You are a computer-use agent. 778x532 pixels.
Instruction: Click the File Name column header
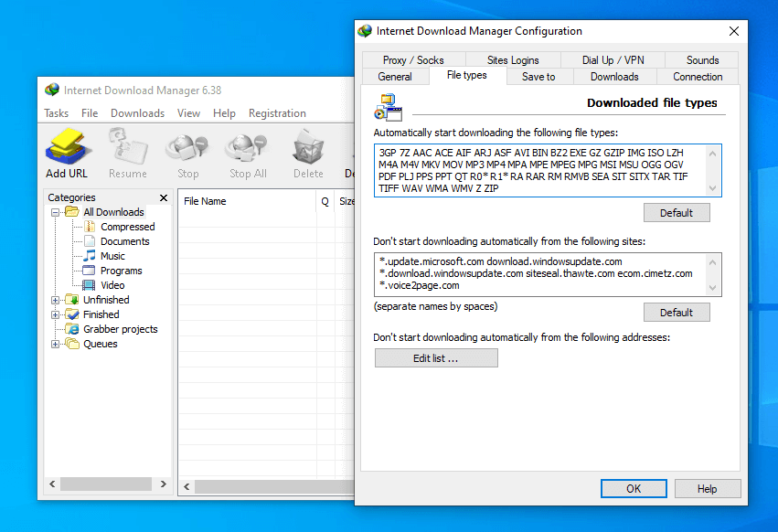[x=247, y=201]
